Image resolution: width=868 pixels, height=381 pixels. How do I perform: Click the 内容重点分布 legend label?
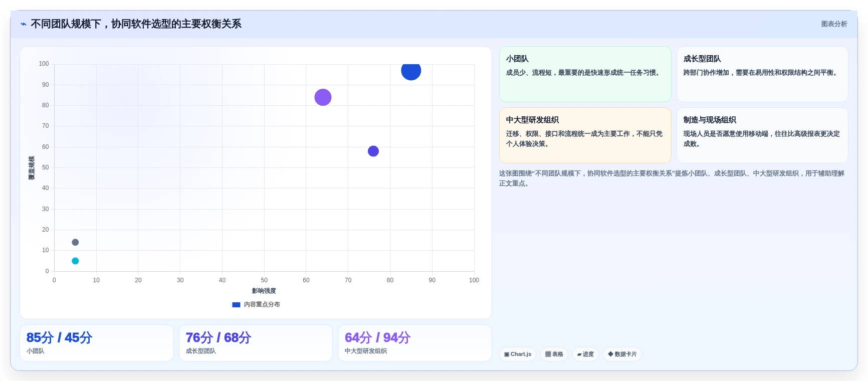[262, 305]
